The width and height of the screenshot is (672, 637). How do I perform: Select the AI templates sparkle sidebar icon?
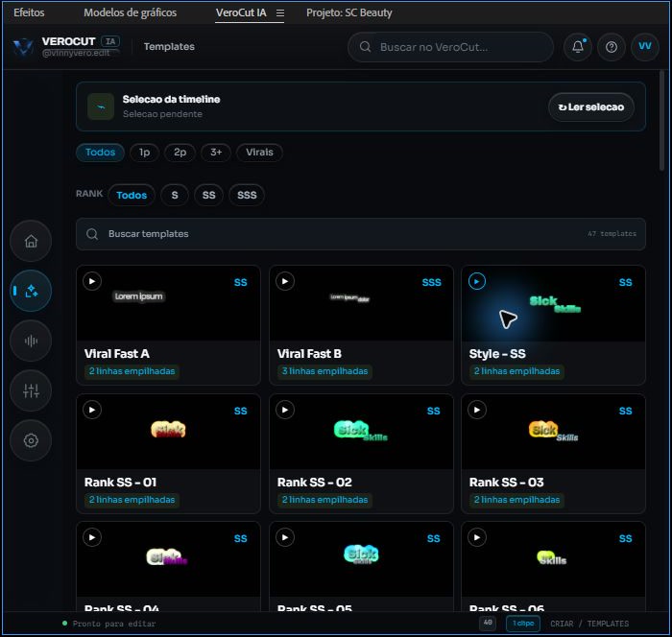click(x=31, y=291)
